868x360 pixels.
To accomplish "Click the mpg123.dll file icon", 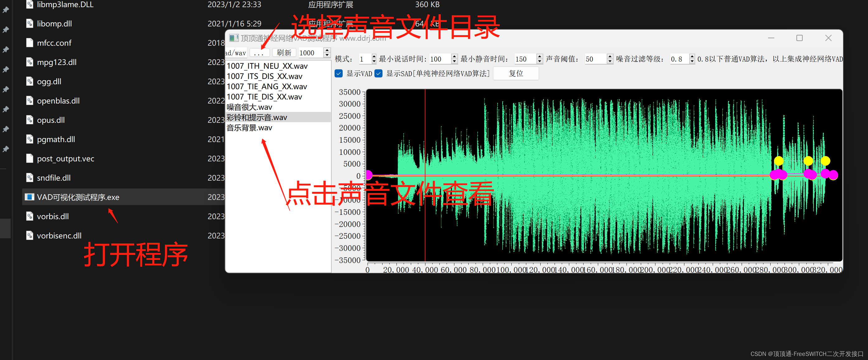I will tap(30, 62).
